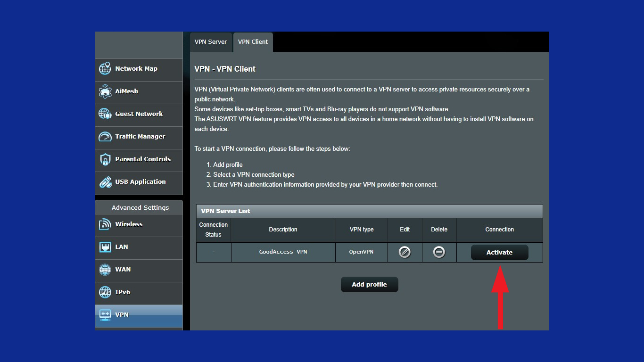Open the WAN settings label

coord(123,269)
